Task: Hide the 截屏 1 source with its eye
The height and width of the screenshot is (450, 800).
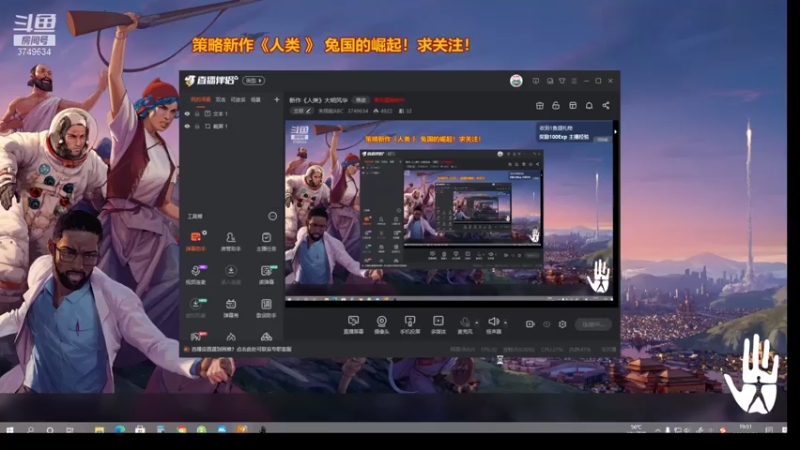Action: tap(187, 126)
